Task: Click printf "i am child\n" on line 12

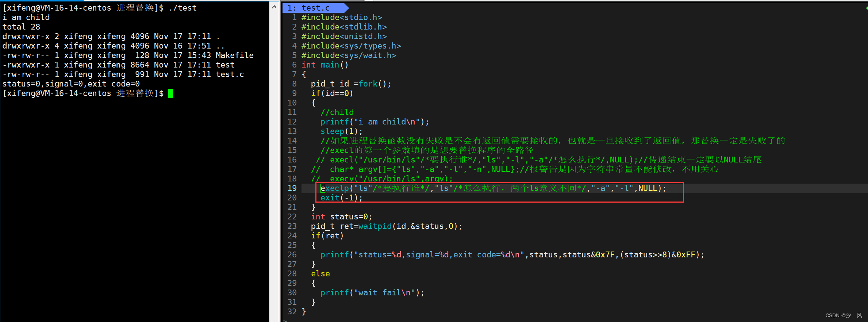Action: [375, 122]
